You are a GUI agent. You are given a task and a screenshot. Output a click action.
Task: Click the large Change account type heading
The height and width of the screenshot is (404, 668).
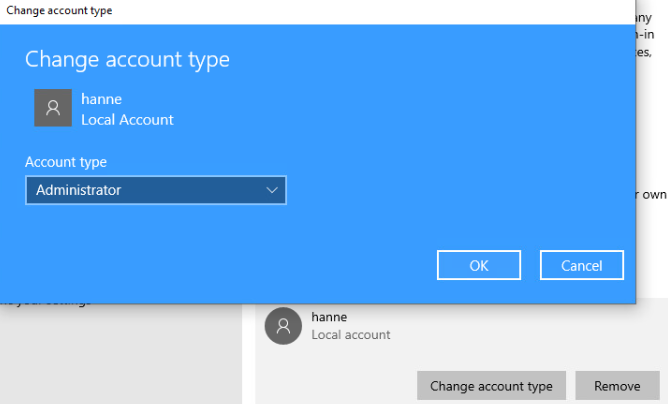pos(127,59)
